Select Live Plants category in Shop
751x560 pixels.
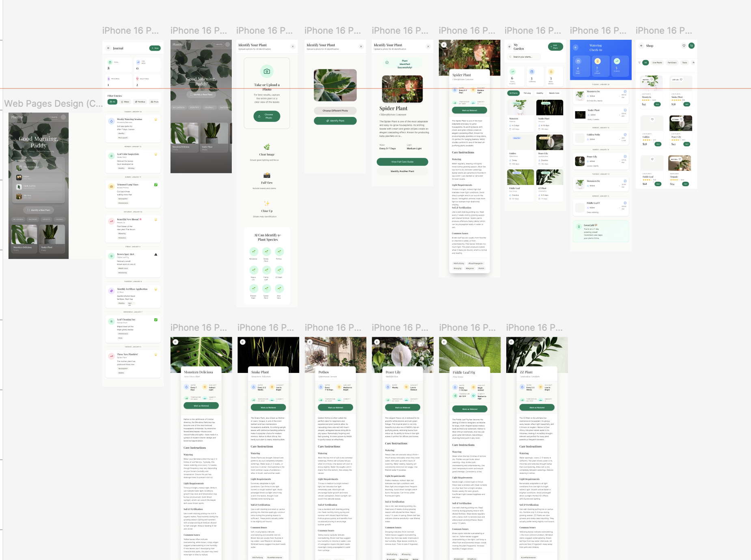[657, 62]
